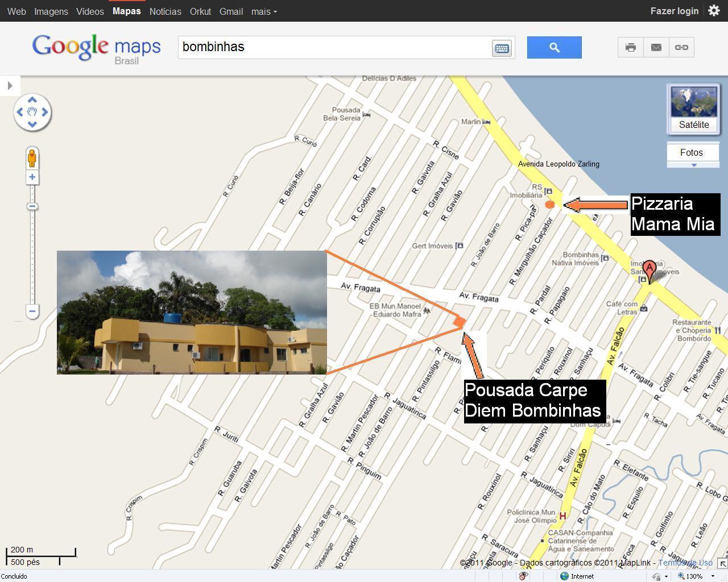Pan map up with top arrow
This screenshot has width=728, height=582.
pyautogui.click(x=32, y=99)
